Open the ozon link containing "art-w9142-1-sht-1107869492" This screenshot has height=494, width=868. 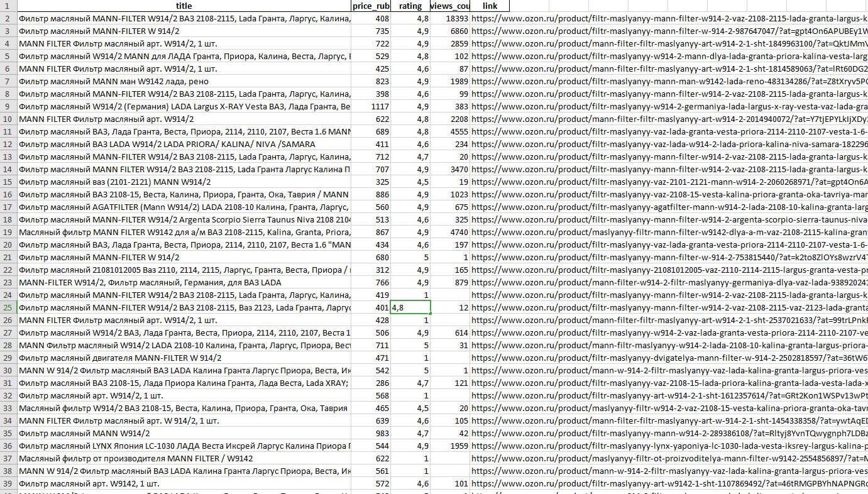[669, 483]
